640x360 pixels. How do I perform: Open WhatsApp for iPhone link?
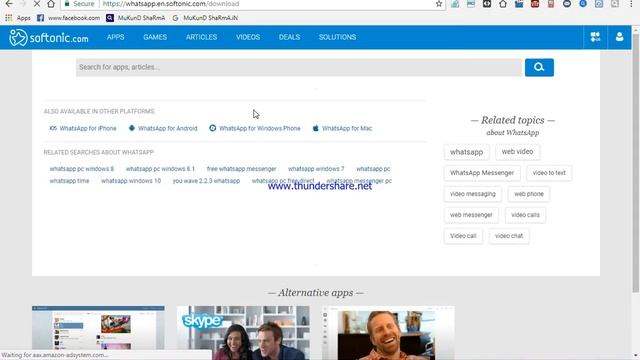[88, 128]
